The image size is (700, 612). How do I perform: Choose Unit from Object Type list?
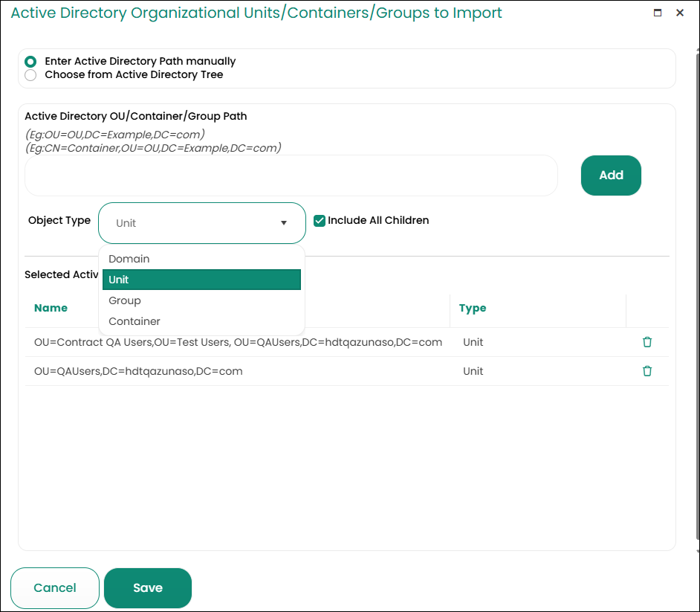(119, 280)
